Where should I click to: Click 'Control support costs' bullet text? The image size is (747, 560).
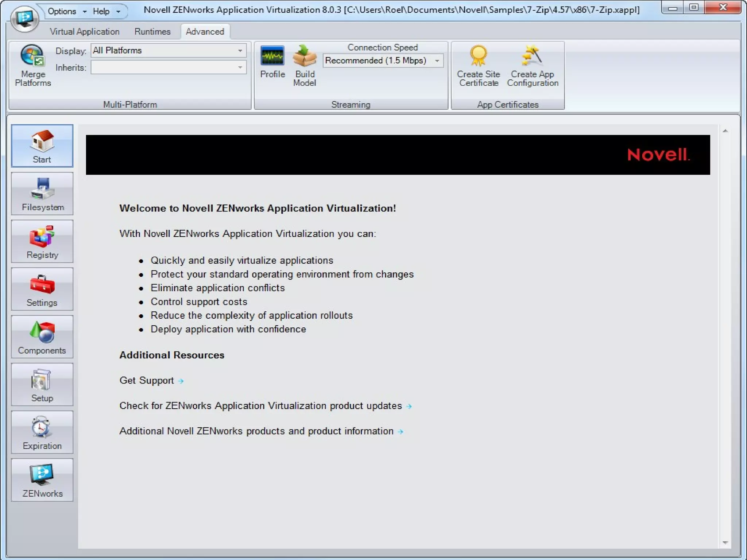pos(199,302)
